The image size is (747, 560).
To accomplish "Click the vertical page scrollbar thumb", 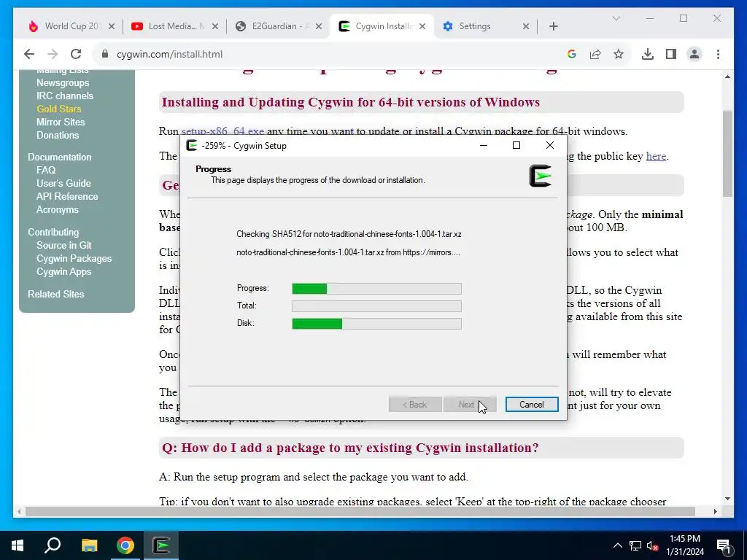I will 727,153.
